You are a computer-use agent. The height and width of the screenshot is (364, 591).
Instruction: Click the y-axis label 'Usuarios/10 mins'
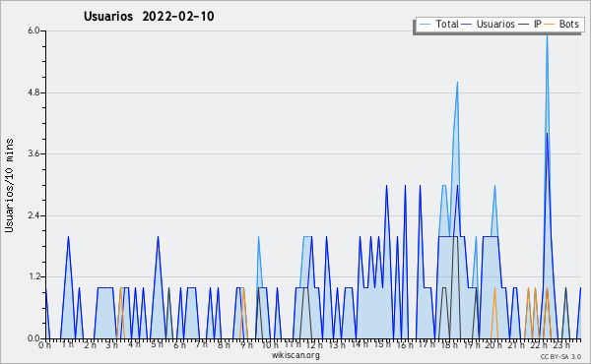point(9,185)
